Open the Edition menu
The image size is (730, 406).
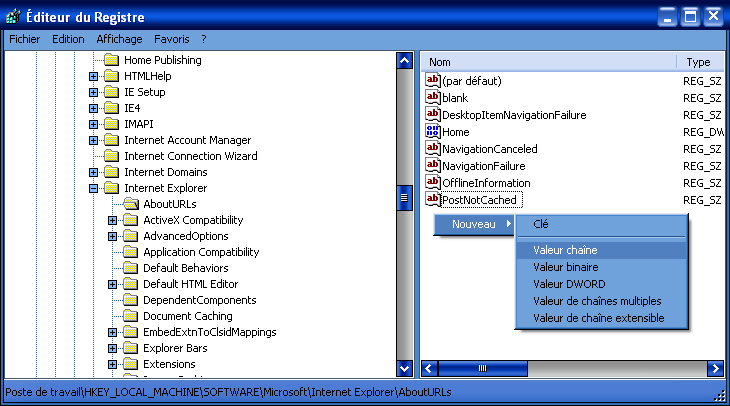[68, 39]
